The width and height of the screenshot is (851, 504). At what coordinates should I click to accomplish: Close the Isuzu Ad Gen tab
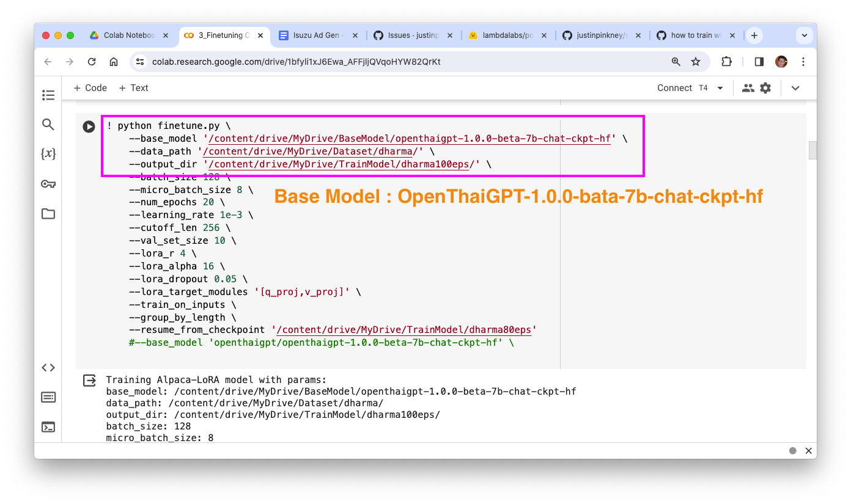point(356,35)
